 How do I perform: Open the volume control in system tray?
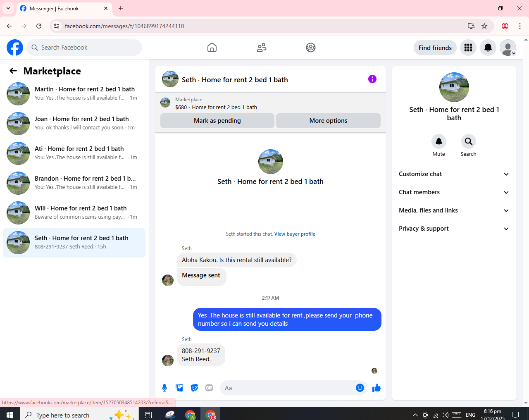click(445, 415)
